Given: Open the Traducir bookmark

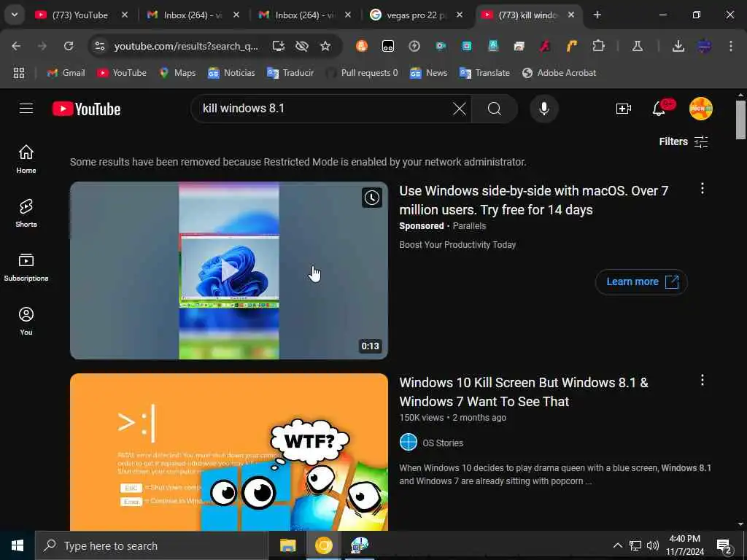Looking at the screenshot, I should coord(290,73).
